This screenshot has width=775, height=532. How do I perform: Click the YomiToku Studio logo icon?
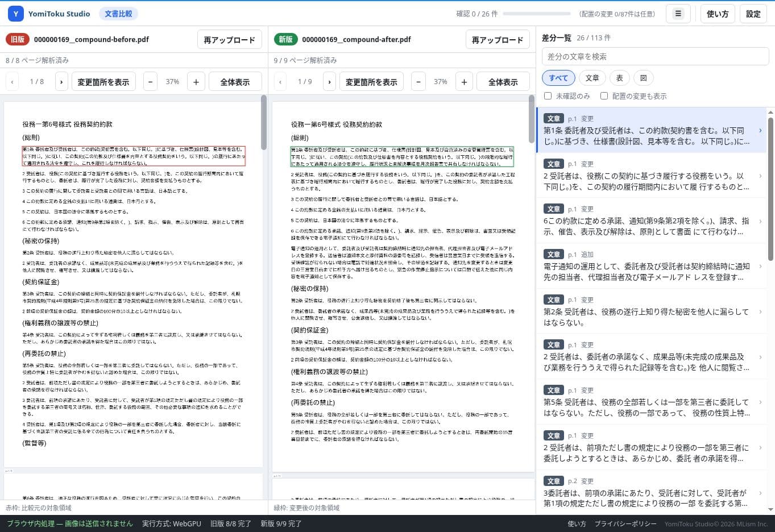(x=15, y=14)
